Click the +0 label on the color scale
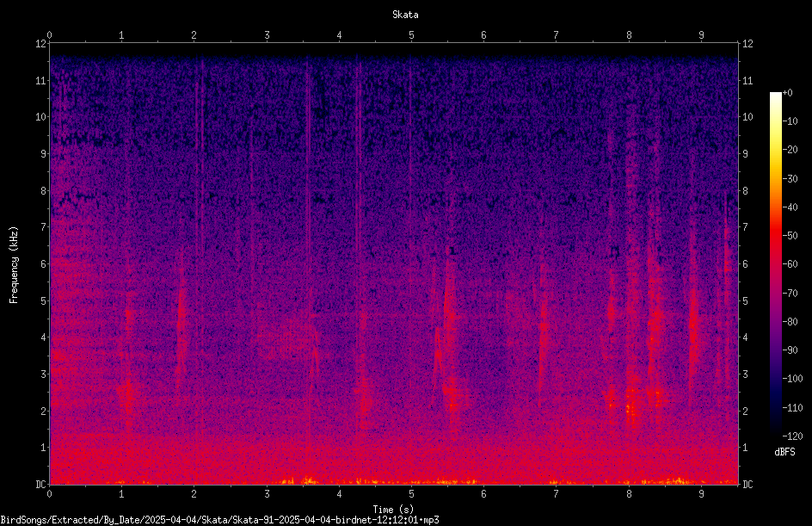The image size is (812, 526). coord(787,93)
